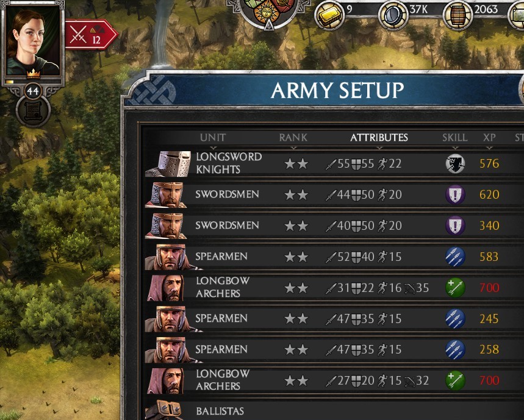This screenshot has width=524, height=420.
Task: Sort the list by SKILL column
Action: tap(455, 138)
